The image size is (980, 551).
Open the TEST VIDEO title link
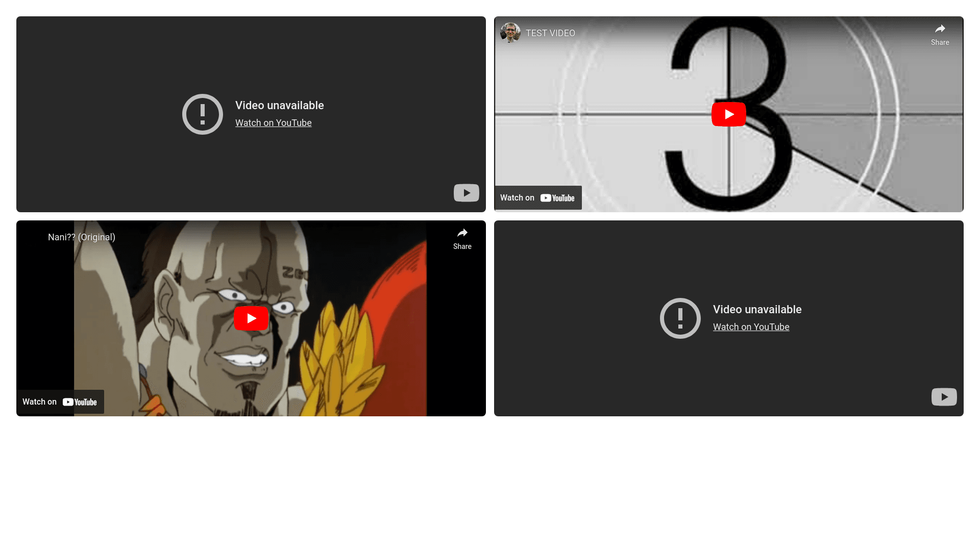click(x=550, y=33)
